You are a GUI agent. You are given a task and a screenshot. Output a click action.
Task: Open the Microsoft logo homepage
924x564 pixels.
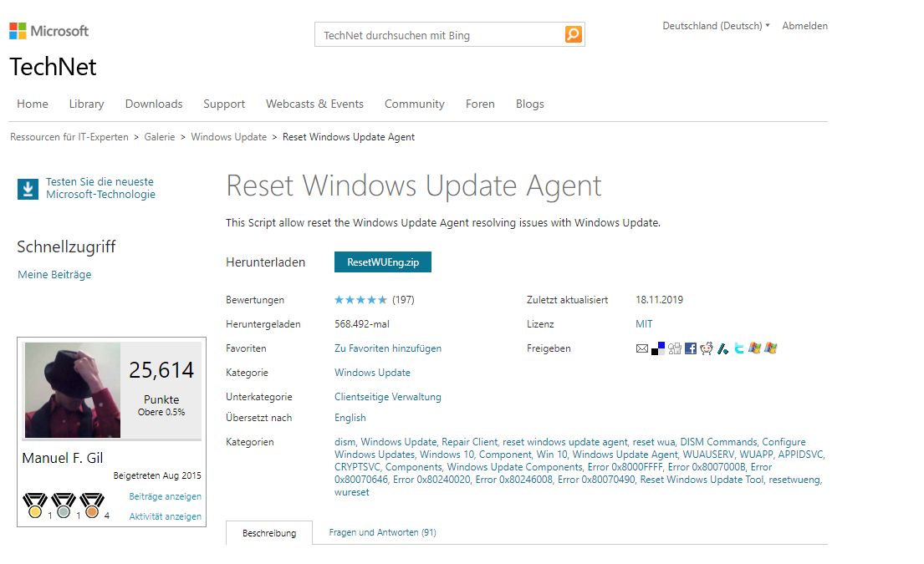click(x=49, y=31)
